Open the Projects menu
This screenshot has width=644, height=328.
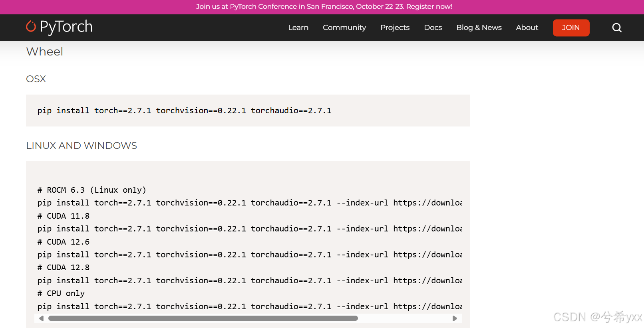pos(395,28)
